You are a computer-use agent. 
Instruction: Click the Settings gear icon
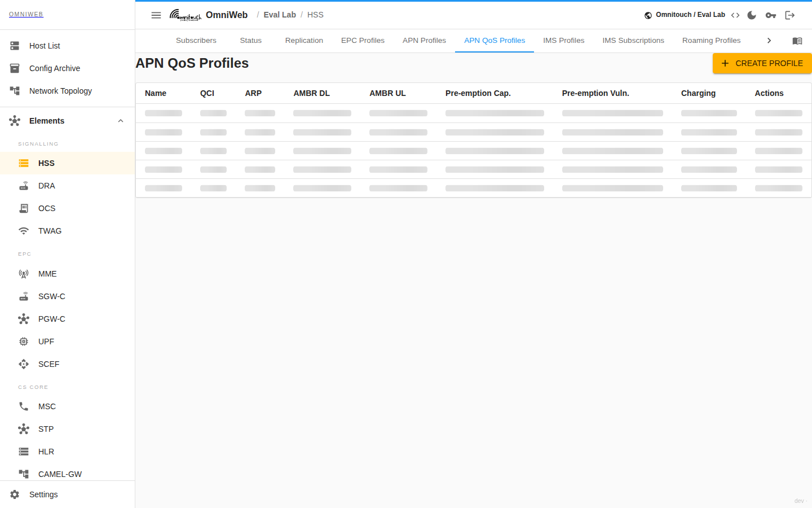point(15,494)
